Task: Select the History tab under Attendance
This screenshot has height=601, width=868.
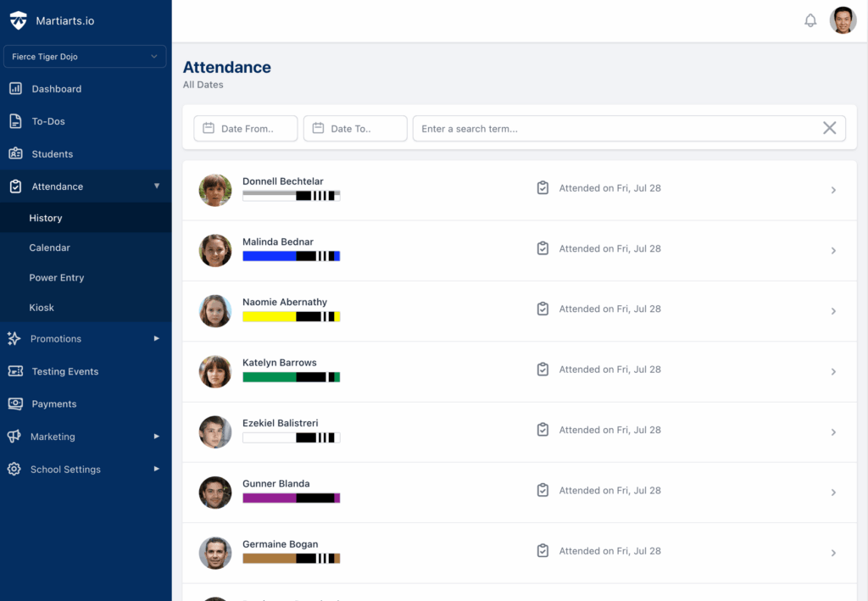Action: (x=46, y=218)
